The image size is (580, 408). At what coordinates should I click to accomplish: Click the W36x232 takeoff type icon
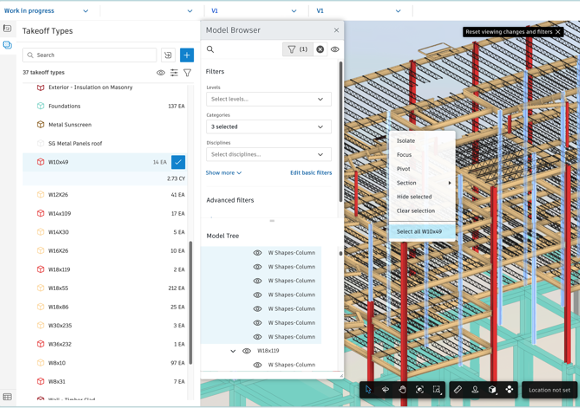point(40,344)
